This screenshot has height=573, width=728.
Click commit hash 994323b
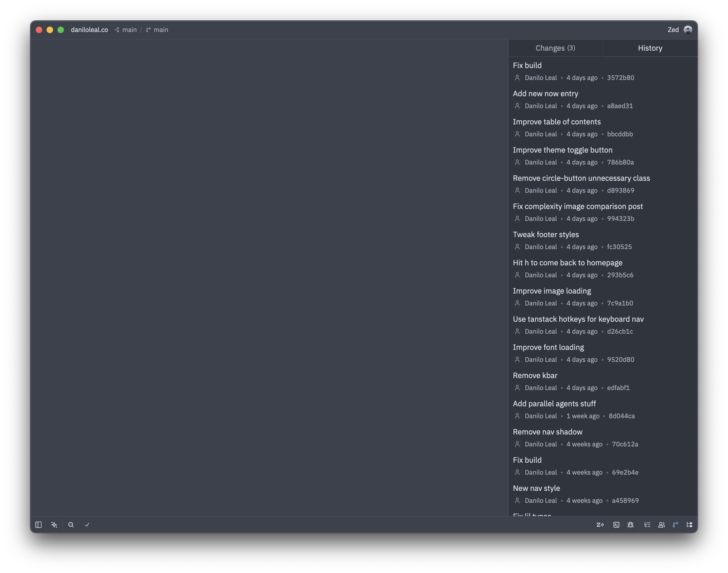point(620,219)
